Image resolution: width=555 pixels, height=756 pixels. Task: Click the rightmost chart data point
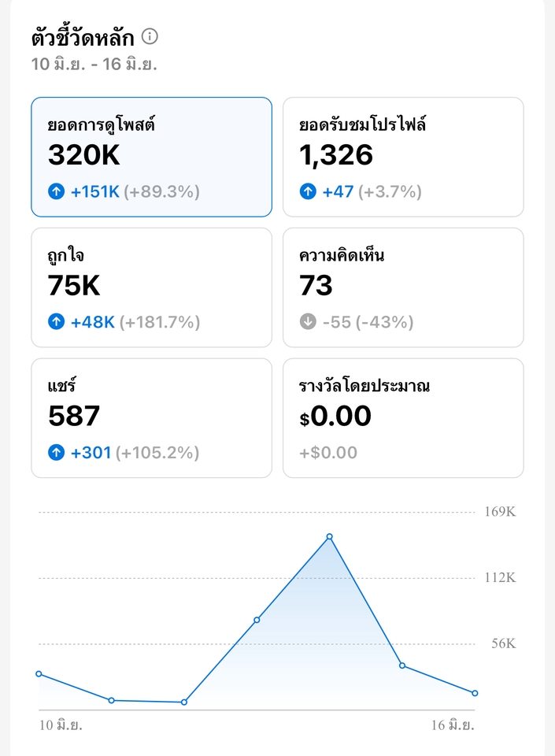point(474,692)
